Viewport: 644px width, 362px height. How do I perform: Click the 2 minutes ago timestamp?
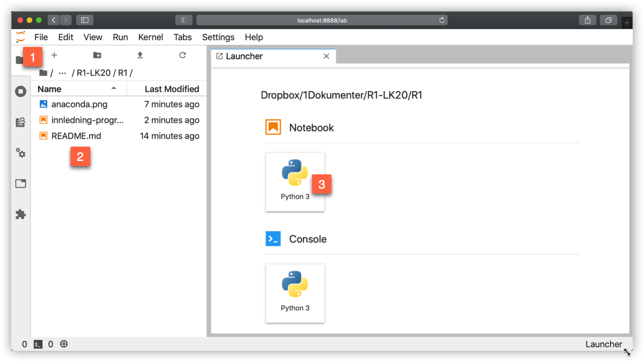(172, 120)
